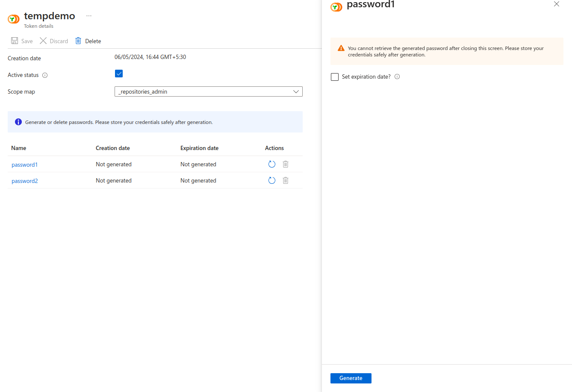
Task: Click the Scope map dropdown chevron arrow
Action: click(x=296, y=91)
